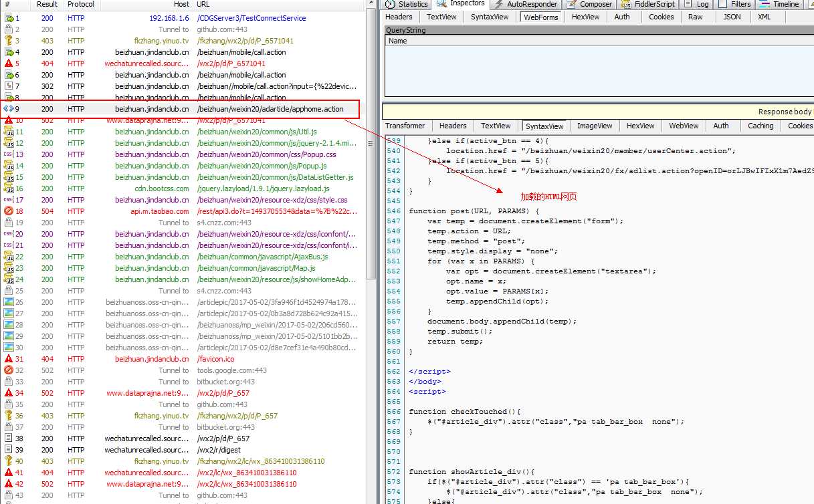This screenshot has width=814, height=504.
Task: Select the request WebForms inspector tab
Action: 540,17
